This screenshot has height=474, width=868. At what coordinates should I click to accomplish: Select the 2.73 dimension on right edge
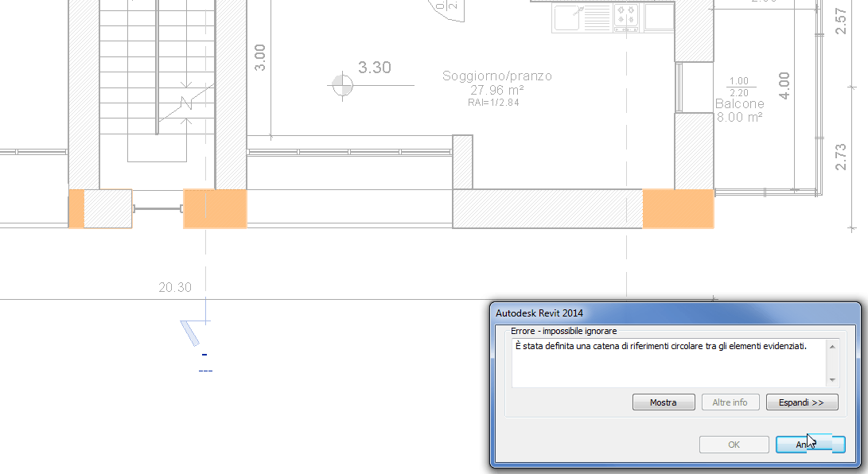click(x=840, y=157)
